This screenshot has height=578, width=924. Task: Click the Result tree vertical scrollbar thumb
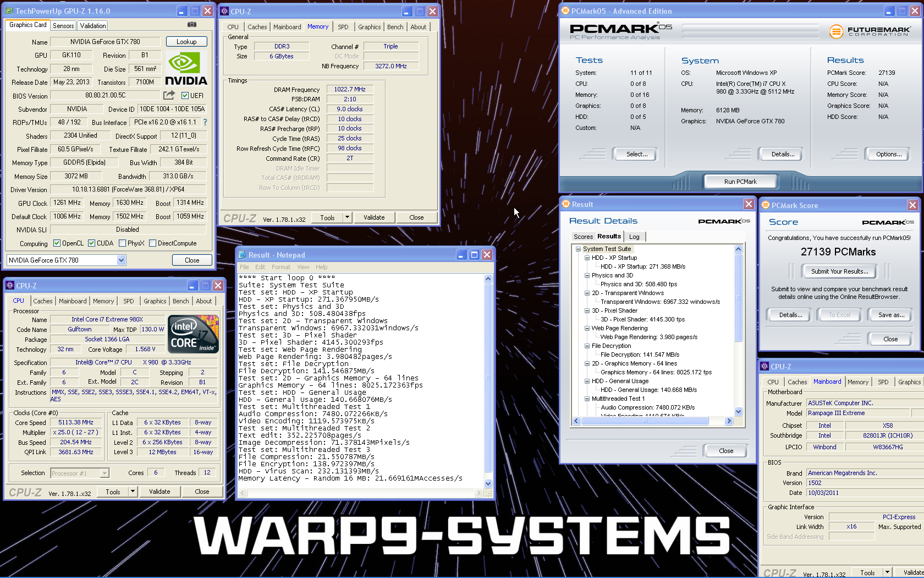(738, 298)
